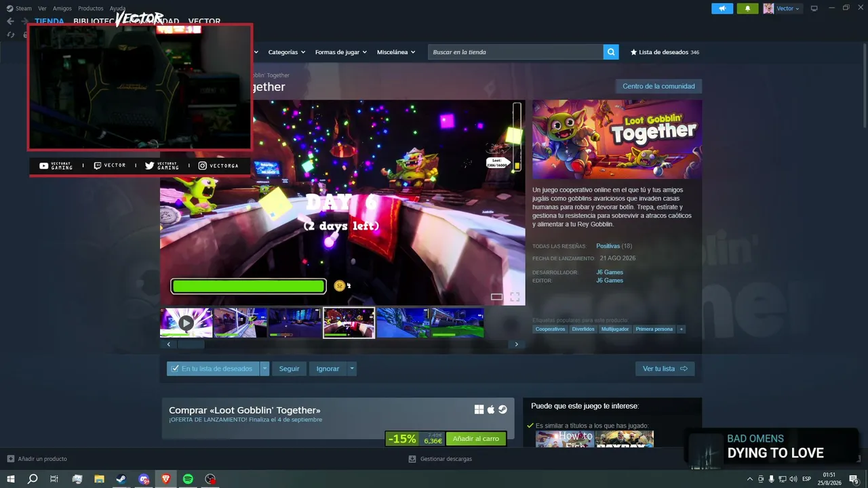Click the Windows platform icon

click(x=479, y=409)
